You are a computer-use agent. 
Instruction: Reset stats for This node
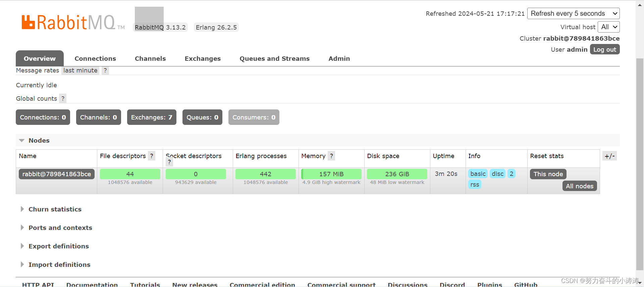point(548,174)
